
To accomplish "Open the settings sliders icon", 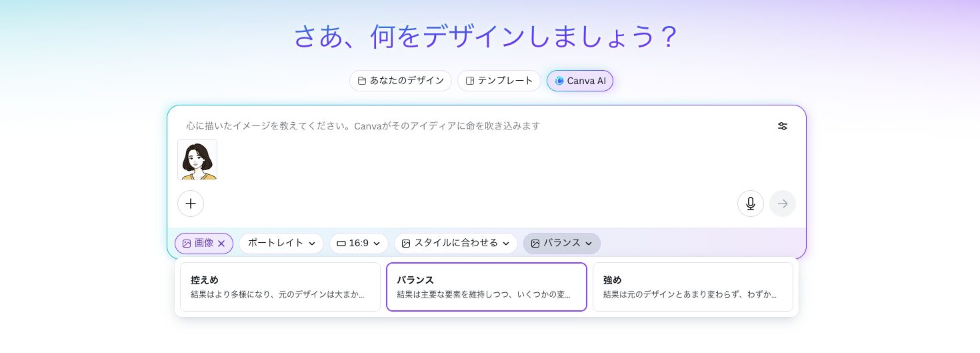I will click(783, 126).
